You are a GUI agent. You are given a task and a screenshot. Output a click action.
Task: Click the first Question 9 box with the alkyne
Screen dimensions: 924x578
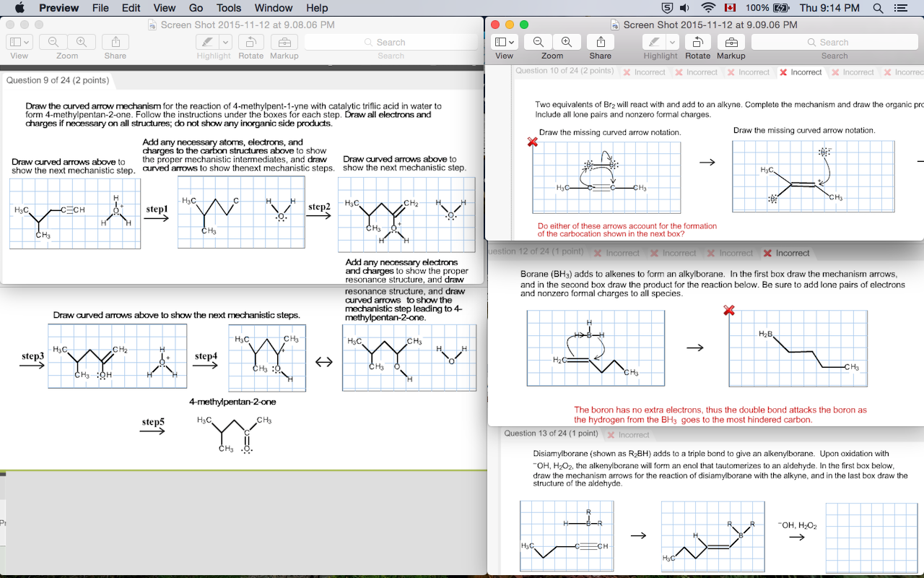(x=75, y=214)
